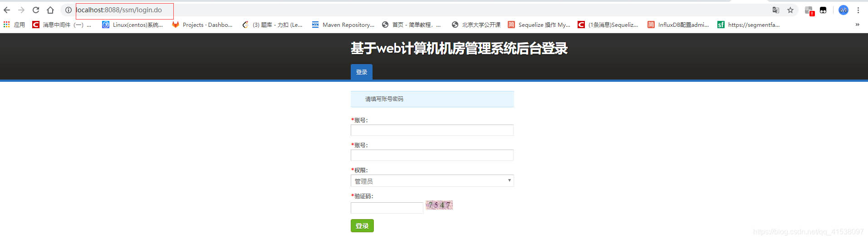Bookmark this page with the star icon
This screenshot has height=240, width=868.
point(790,10)
